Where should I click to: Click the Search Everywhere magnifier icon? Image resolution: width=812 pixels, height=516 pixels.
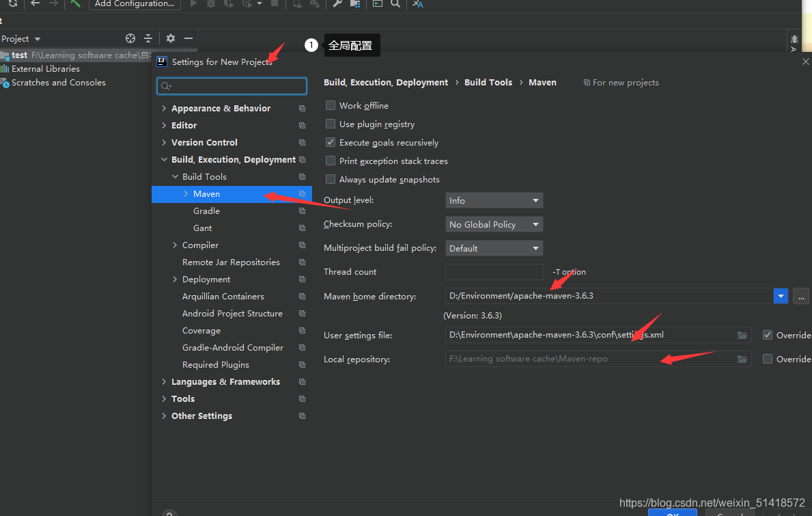(x=395, y=3)
